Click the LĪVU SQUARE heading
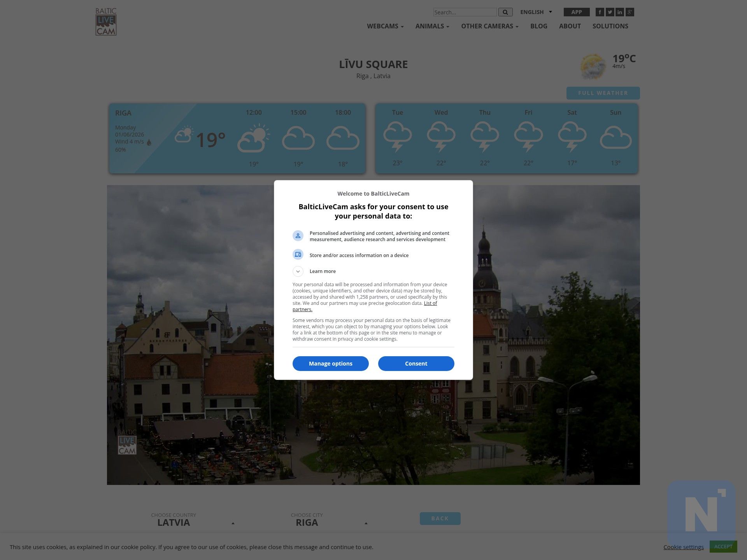 click(373, 64)
